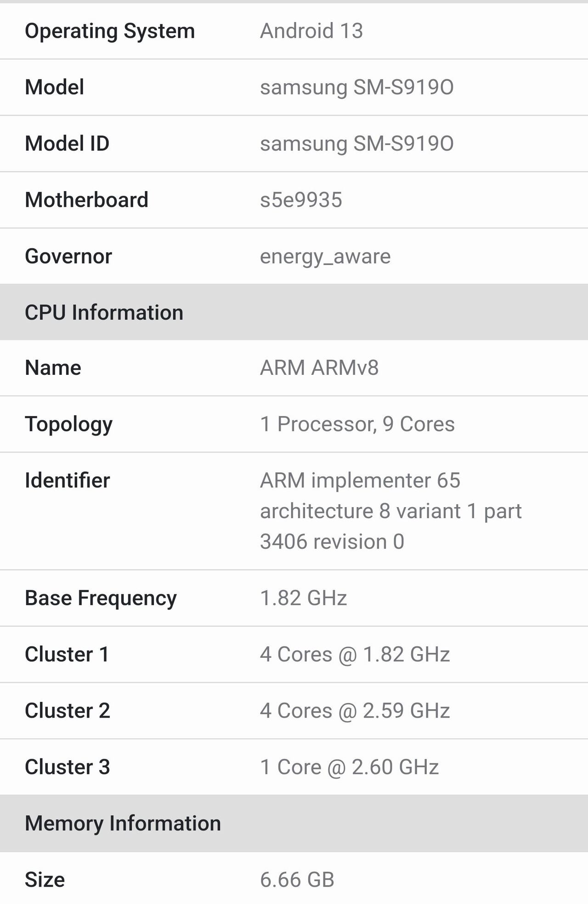Image resolution: width=588 pixels, height=904 pixels.
Task: Select the s5e9935 motherboard value
Action: tap(301, 200)
